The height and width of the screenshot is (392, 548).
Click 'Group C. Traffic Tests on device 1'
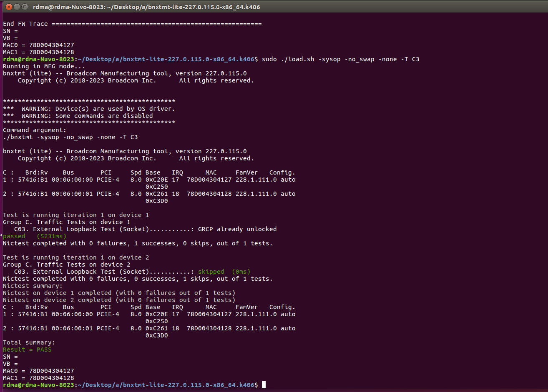[x=66, y=222]
